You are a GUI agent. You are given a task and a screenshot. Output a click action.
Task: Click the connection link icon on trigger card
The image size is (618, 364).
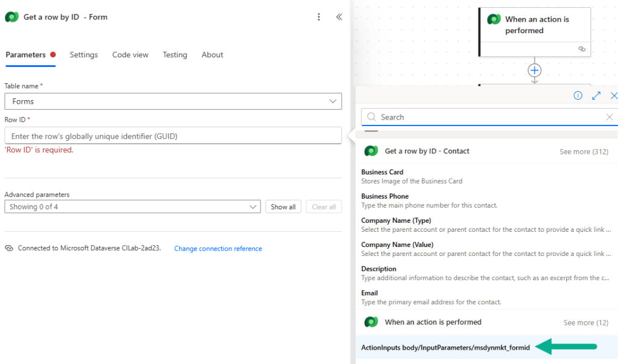tap(581, 49)
